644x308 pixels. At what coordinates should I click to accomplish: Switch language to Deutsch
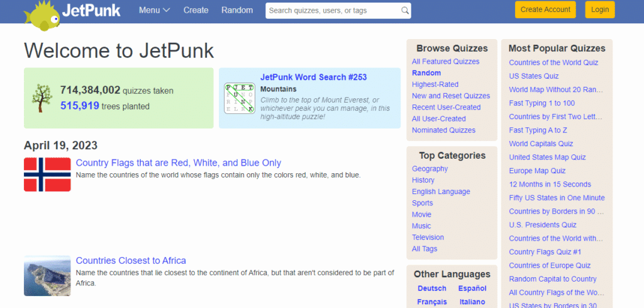tap(431, 288)
